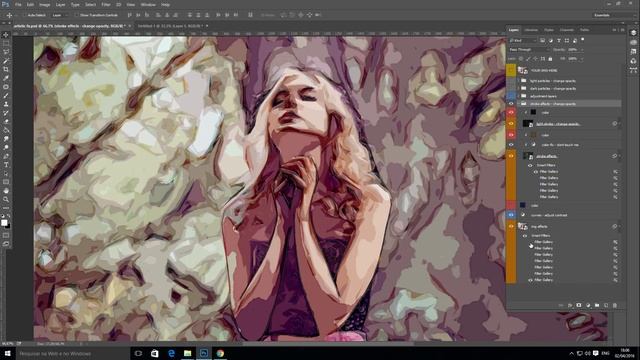Select the Crop tool

(x=6, y=69)
